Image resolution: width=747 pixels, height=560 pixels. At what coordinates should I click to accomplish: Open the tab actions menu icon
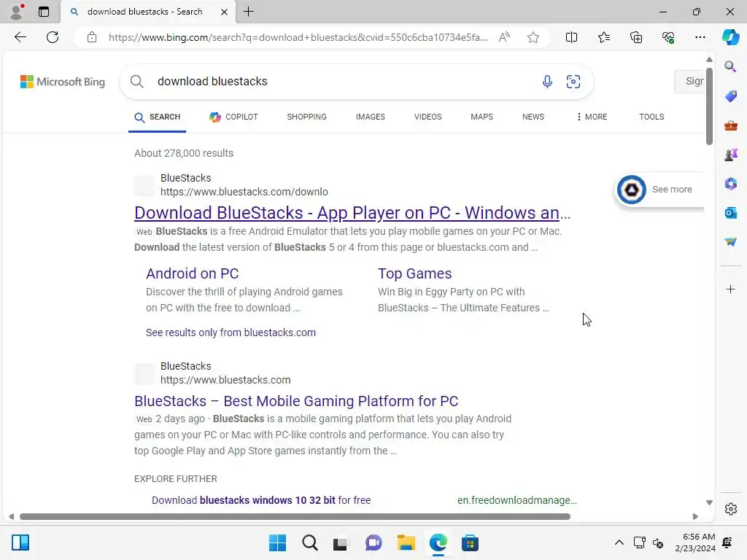pyautogui.click(x=44, y=12)
